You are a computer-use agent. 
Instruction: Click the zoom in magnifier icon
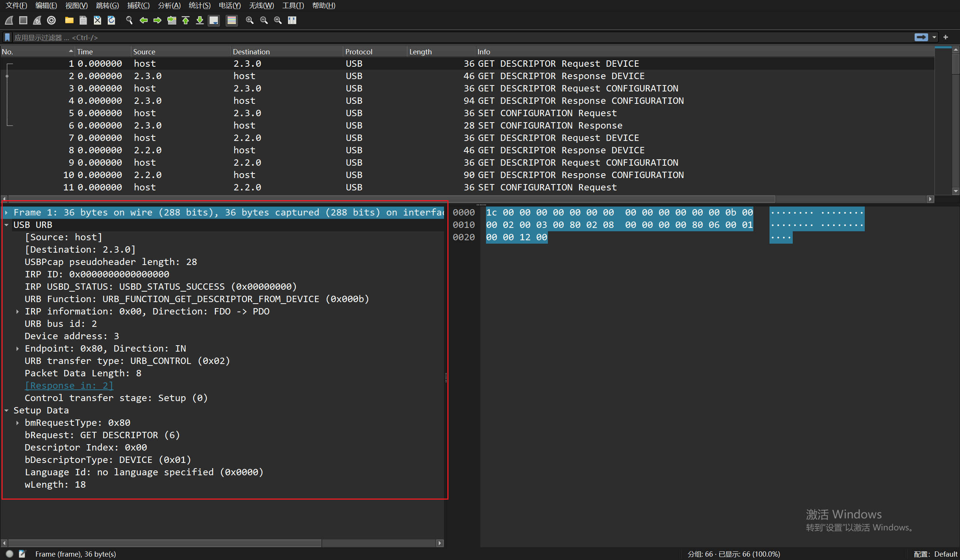[x=249, y=20]
